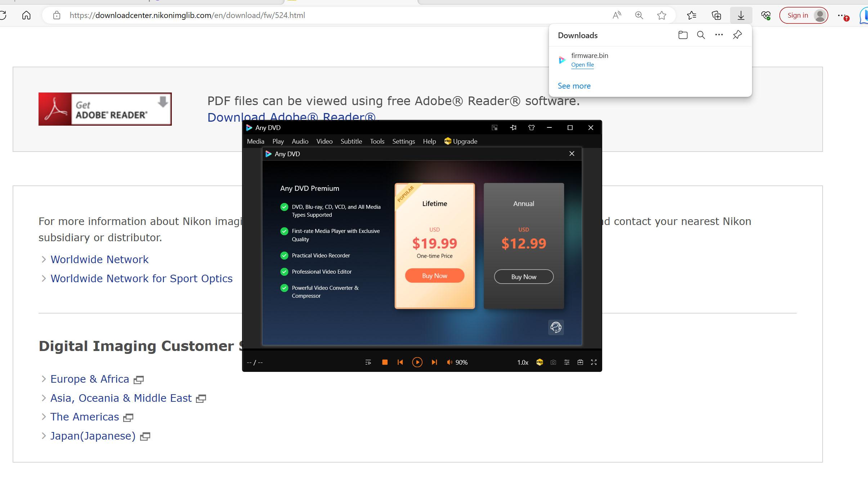Viewport: 868px width, 495px height.
Task: Change playback speed shown as 1.0x
Action: (x=523, y=362)
